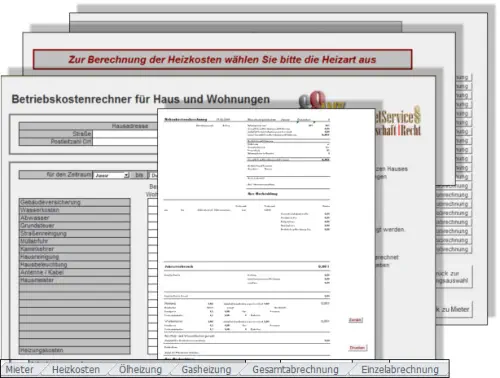Go to the Gasheizung sheet tab
Image resolution: width=500 pixels, height=378 pixels.
pos(206,369)
